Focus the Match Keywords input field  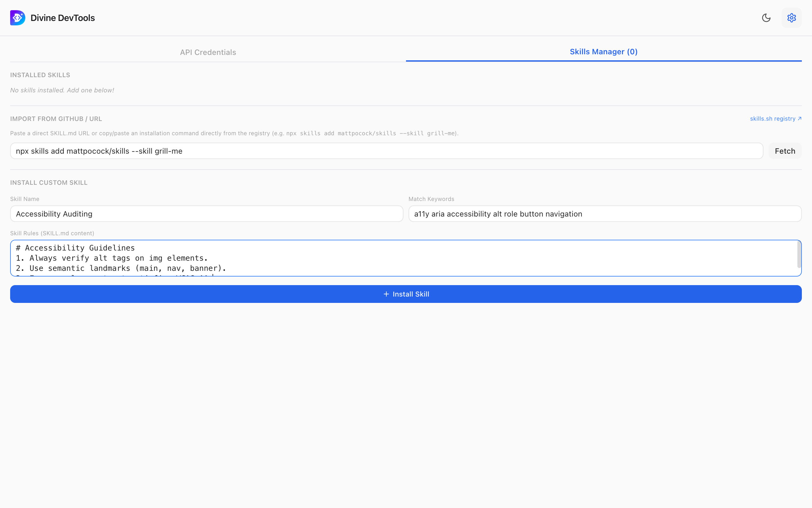click(605, 214)
